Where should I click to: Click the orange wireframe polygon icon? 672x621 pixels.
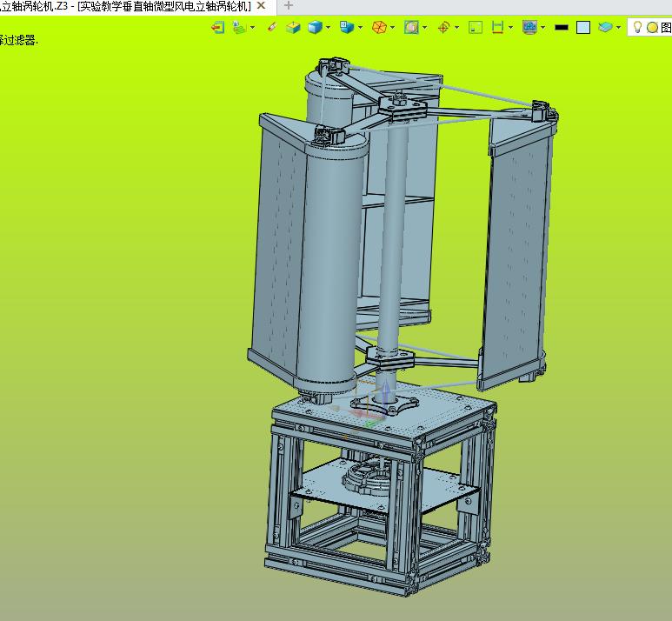(379, 27)
